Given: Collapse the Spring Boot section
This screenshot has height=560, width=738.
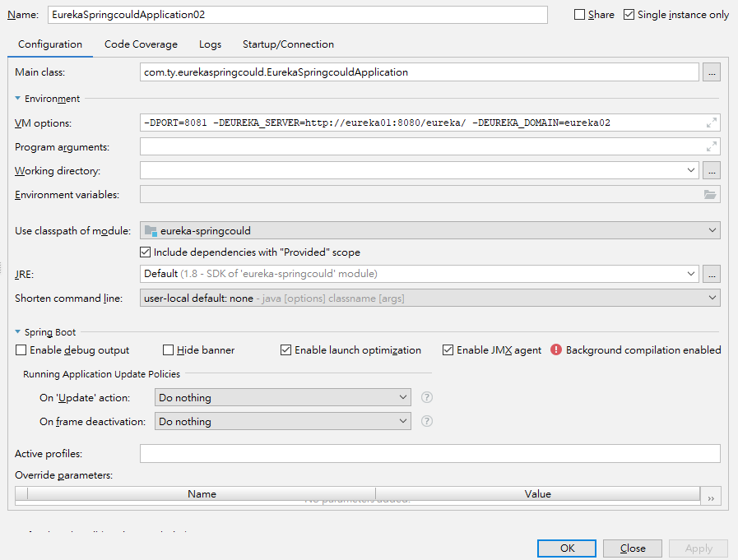Looking at the screenshot, I should tap(19, 332).
